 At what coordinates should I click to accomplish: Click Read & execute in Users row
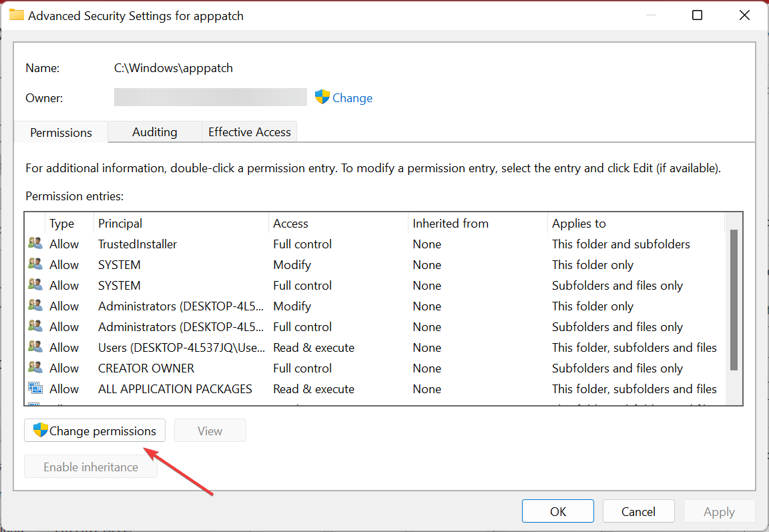pyautogui.click(x=314, y=348)
